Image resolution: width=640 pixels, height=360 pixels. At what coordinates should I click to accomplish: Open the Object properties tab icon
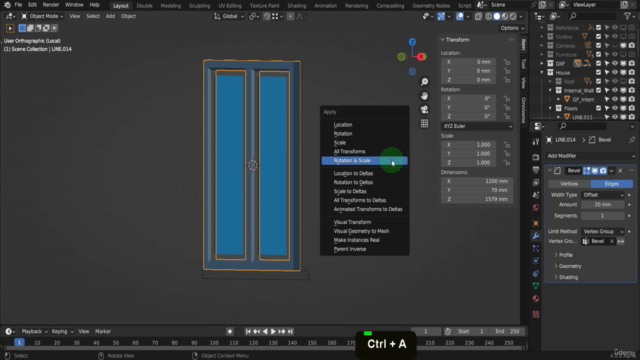coord(536,223)
